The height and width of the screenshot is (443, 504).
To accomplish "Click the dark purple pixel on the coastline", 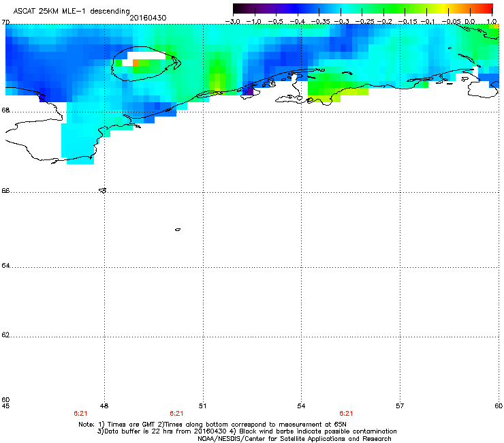I will (251, 91).
